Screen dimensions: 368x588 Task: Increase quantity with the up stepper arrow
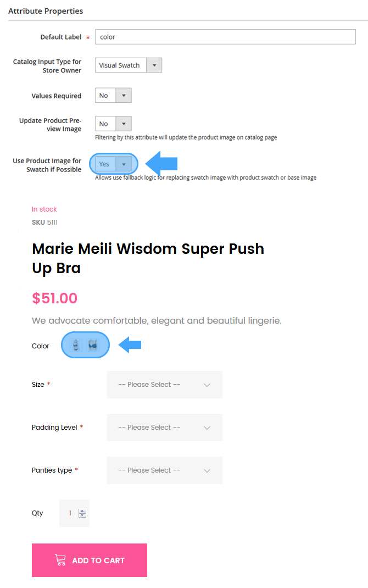coord(82,511)
